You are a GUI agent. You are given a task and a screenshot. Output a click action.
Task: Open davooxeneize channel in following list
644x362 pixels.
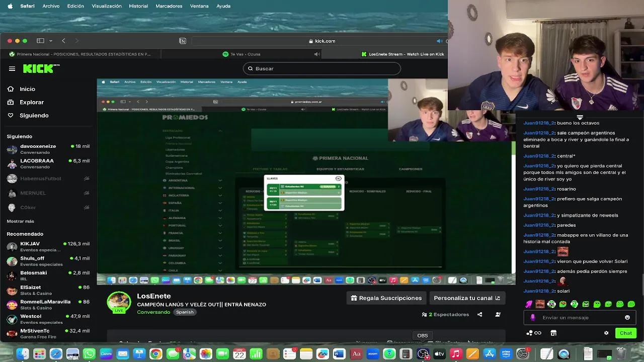pyautogui.click(x=48, y=149)
